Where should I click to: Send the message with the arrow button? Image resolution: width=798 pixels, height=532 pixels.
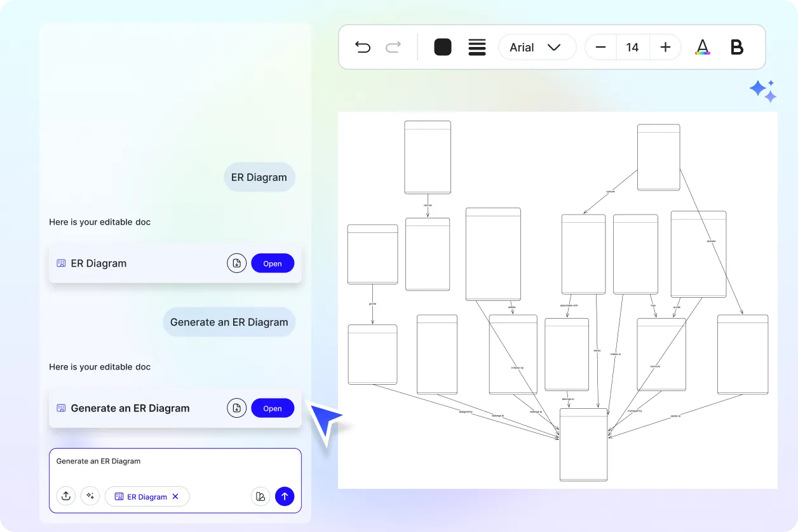tap(285, 496)
